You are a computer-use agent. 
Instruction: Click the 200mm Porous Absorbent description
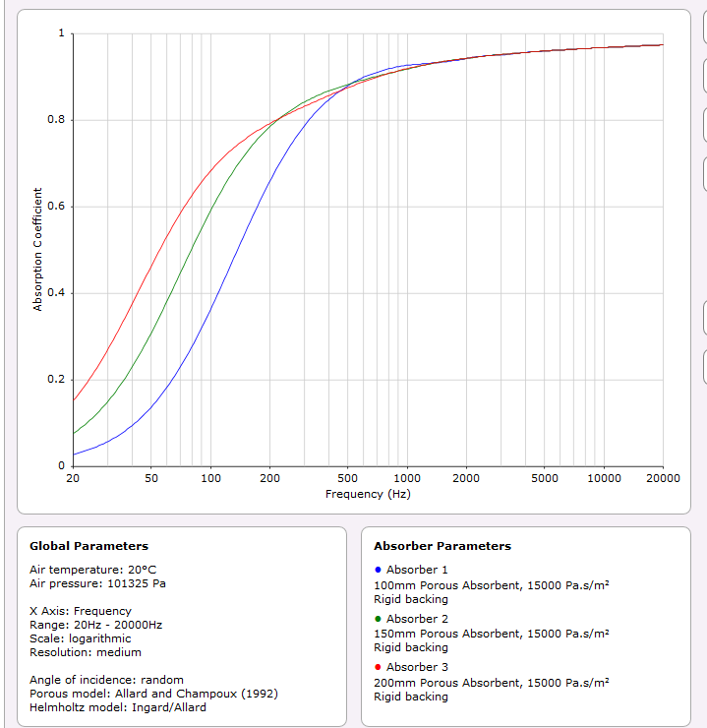tap(491, 682)
